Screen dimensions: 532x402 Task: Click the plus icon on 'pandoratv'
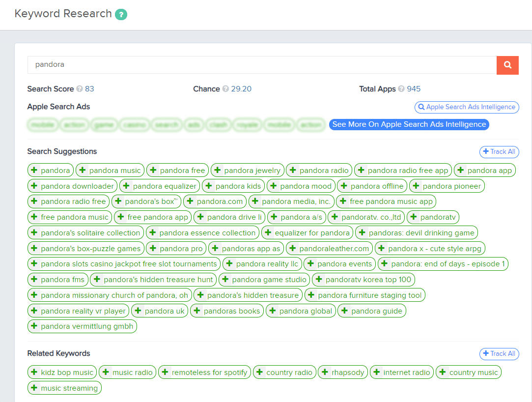tap(414, 217)
